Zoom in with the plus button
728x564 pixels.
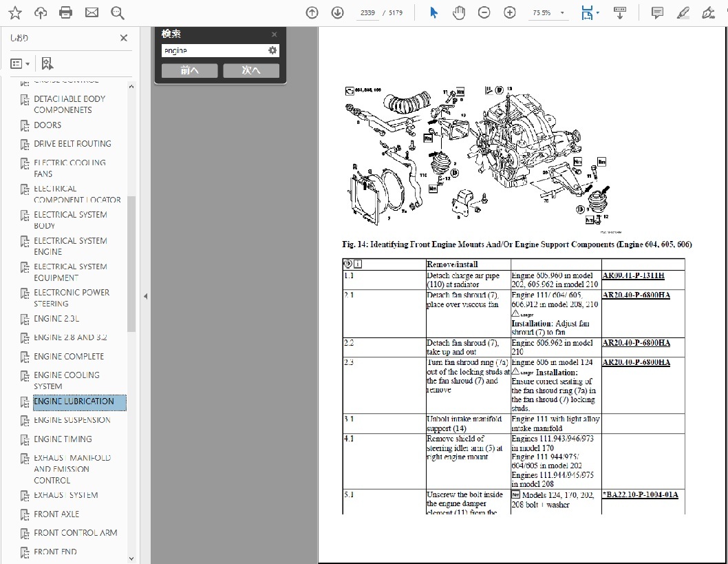(510, 12)
